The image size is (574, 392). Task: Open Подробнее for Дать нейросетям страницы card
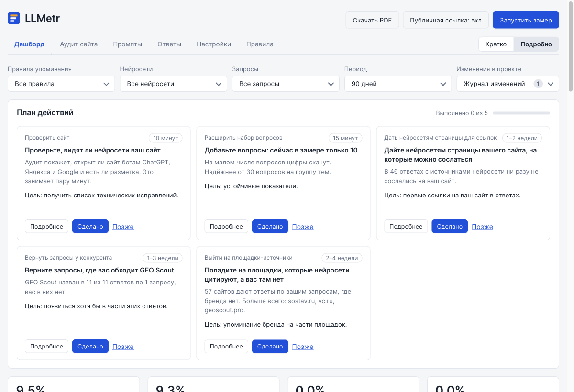(x=406, y=227)
